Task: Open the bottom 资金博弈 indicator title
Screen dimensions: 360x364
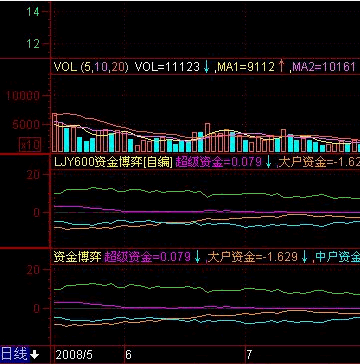Action: coord(78,257)
